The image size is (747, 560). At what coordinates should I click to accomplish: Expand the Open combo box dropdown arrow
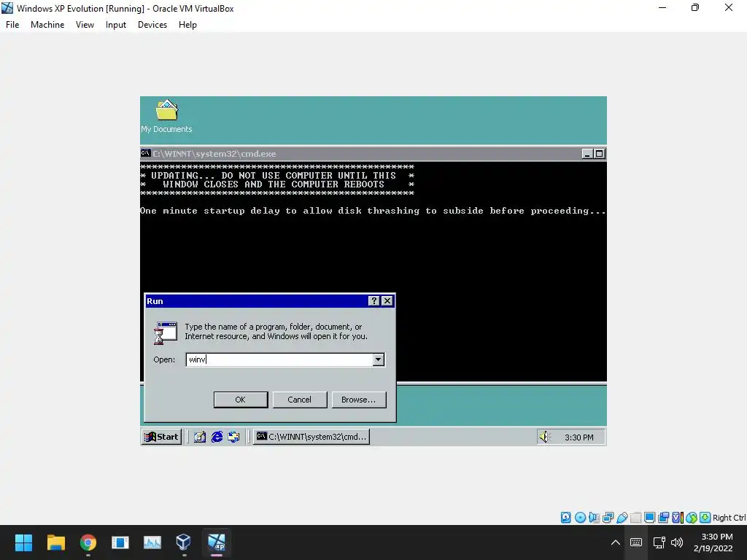(379, 359)
